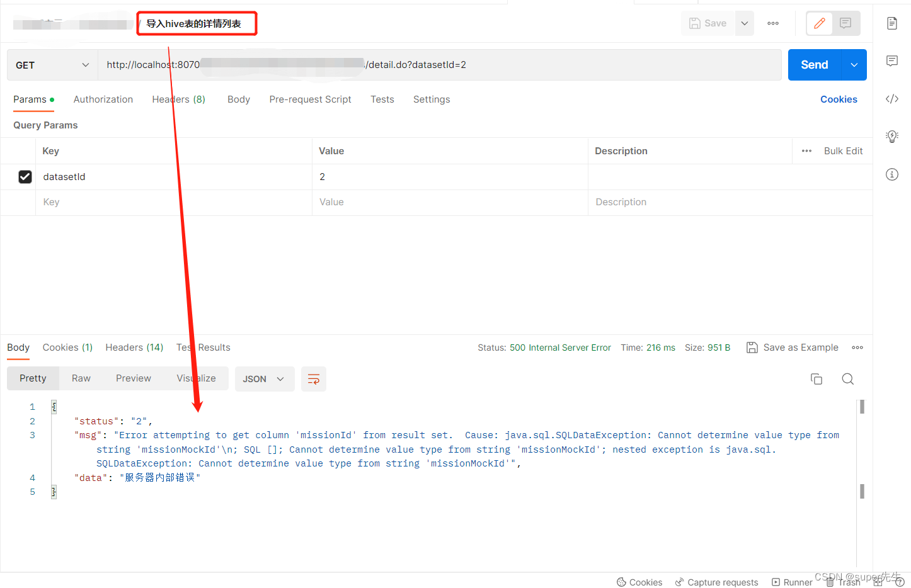911x588 pixels.
Task: Click the Send button
Action: (815, 65)
